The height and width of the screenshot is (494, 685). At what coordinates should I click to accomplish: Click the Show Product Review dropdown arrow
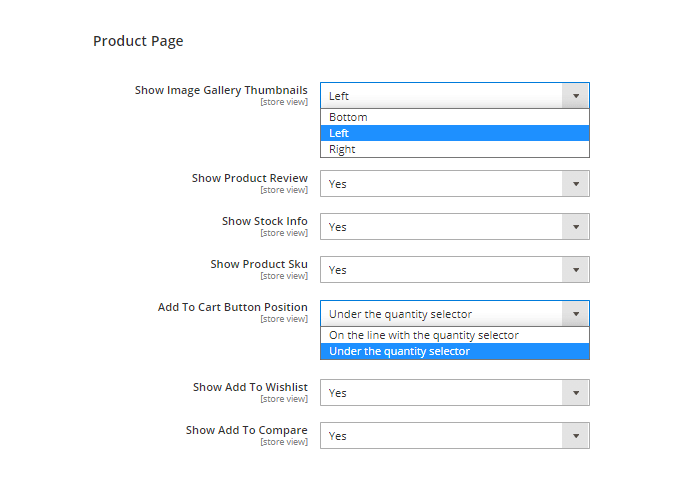tap(575, 184)
